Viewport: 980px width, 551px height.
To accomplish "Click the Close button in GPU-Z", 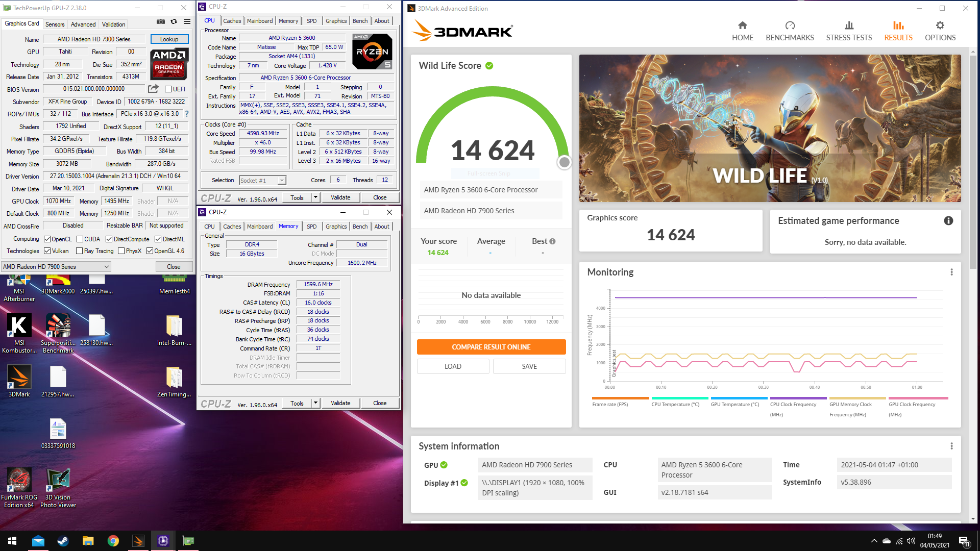I will coord(174,267).
